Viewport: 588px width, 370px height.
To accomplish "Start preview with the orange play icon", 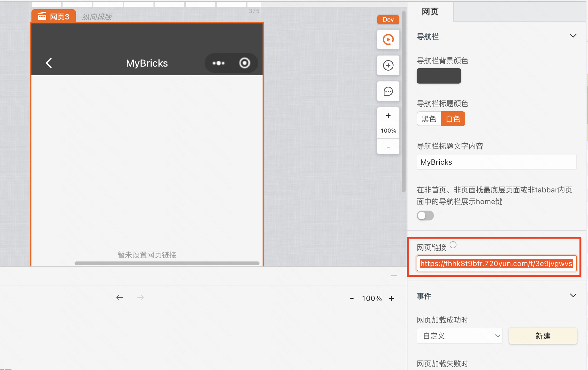I will (388, 39).
